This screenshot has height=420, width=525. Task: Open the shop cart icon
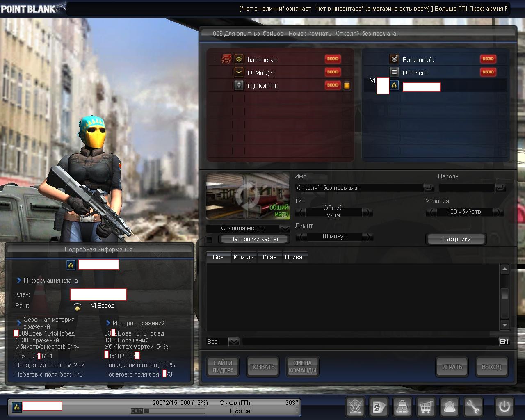[426, 407]
